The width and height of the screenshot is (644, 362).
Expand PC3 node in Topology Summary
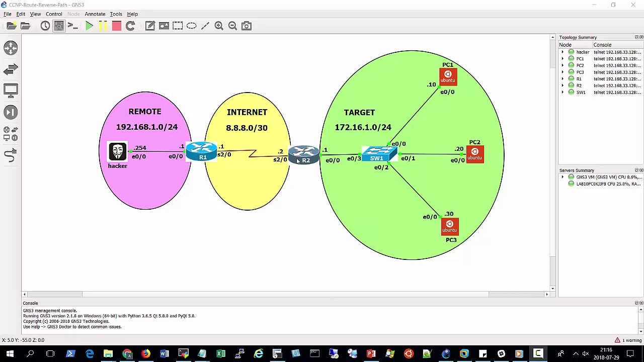pos(562,72)
